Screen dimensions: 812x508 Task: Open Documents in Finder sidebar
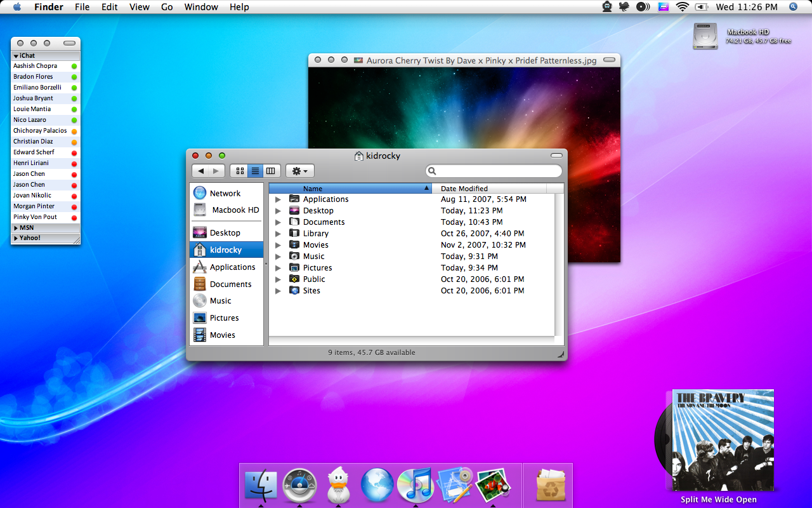tap(226, 284)
